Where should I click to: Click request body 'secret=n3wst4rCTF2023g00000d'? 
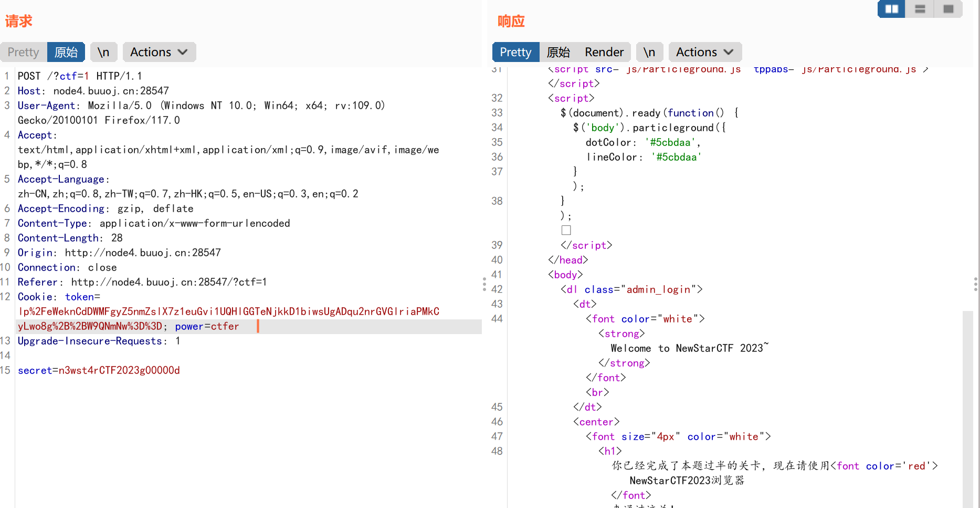pos(99,370)
